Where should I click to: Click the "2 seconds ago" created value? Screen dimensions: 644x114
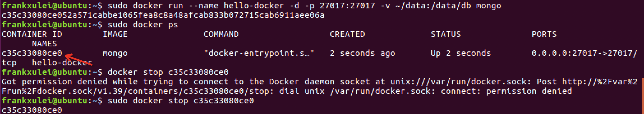[x=362, y=53]
